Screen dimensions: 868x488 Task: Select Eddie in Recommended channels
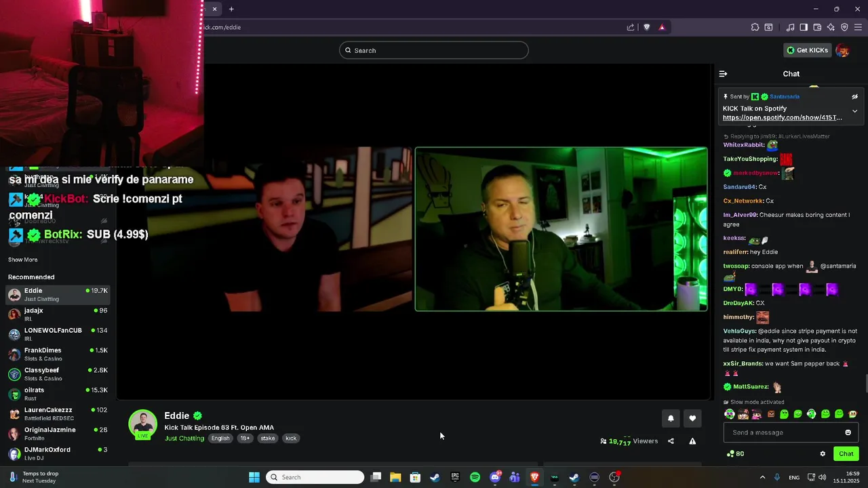pos(58,294)
